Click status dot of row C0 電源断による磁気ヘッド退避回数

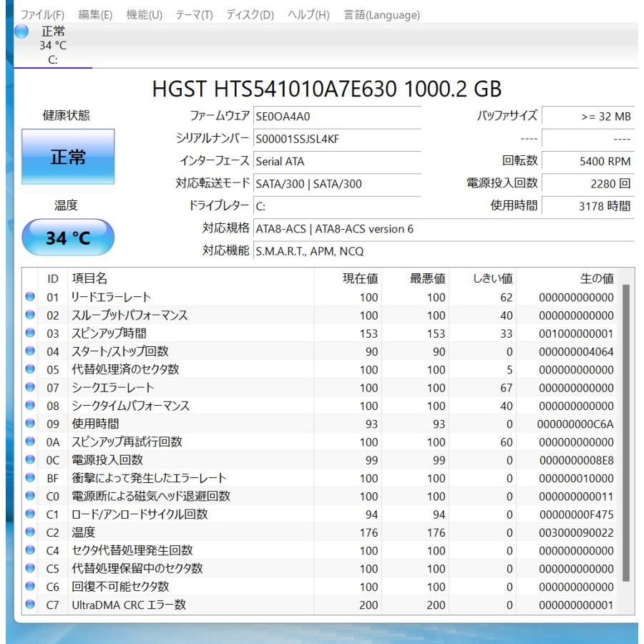click(30, 495)
